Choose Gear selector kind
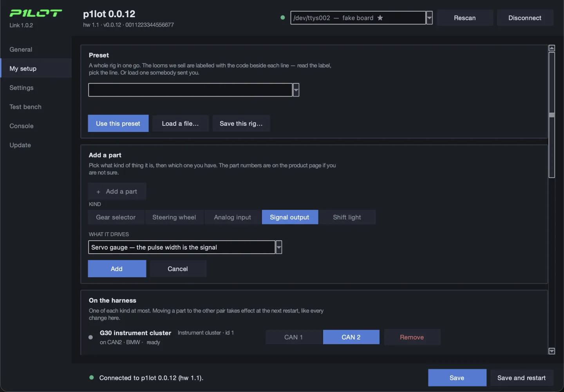Viewport: 564px width, 392px height. (x=116, y=217)
